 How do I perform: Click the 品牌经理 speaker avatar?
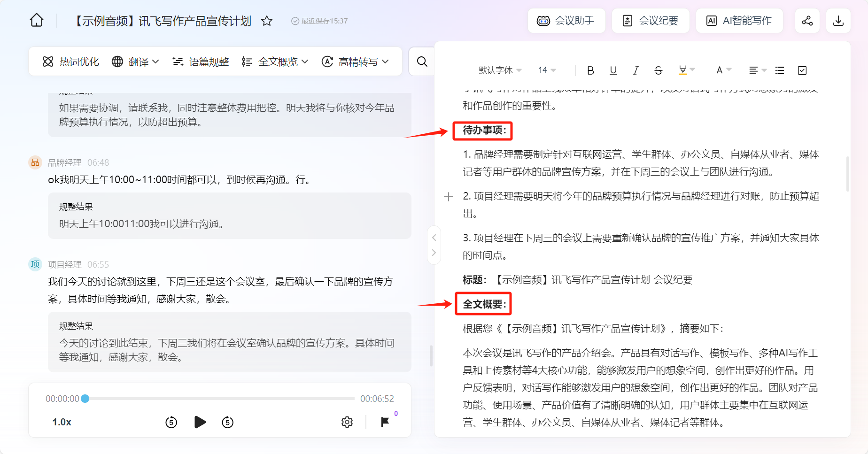point(35,162)
